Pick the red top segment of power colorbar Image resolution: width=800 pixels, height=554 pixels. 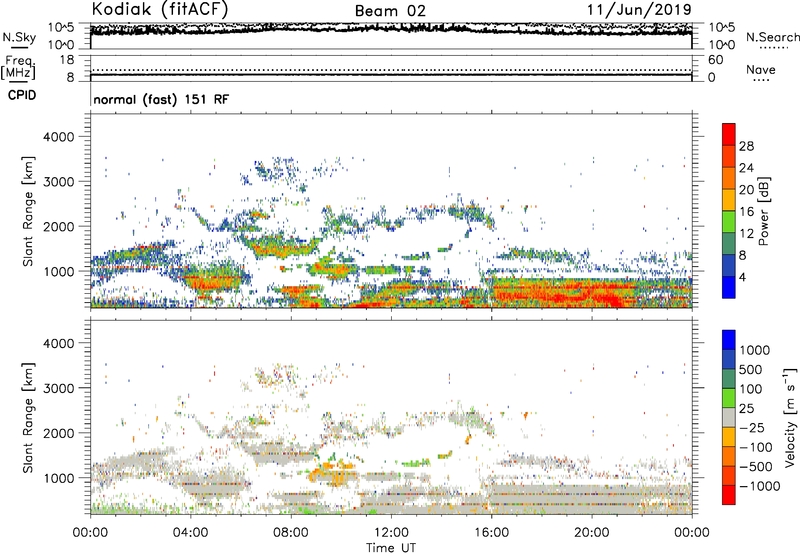[x=729, y=134]
